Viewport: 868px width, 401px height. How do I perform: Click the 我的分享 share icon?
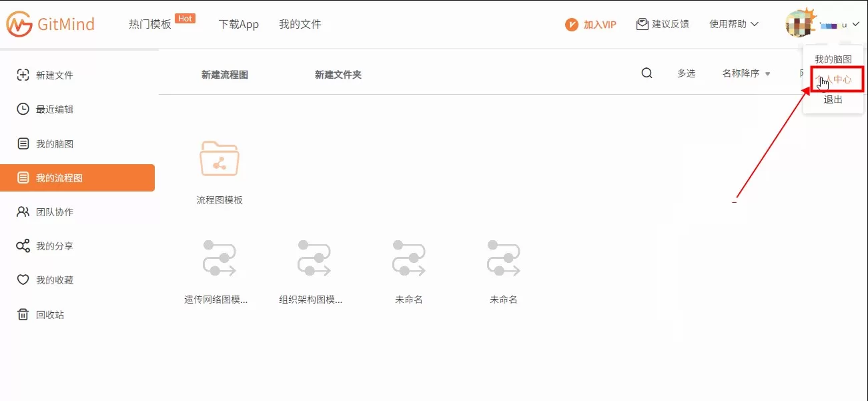coord(23,246)
